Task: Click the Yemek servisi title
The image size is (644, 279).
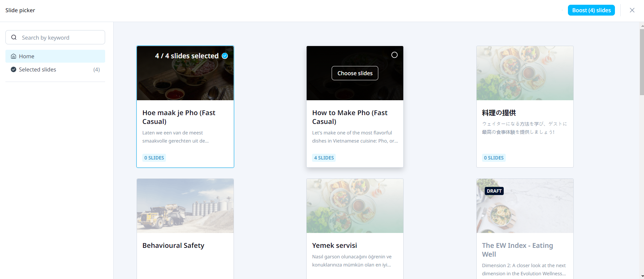Action: click(335, 245)
